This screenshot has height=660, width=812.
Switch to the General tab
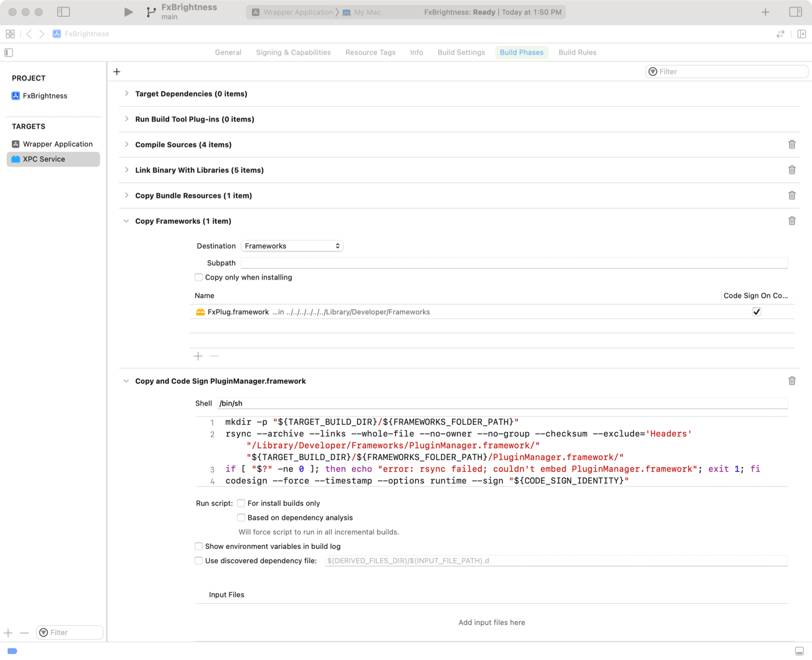click(x=228, y=52)
